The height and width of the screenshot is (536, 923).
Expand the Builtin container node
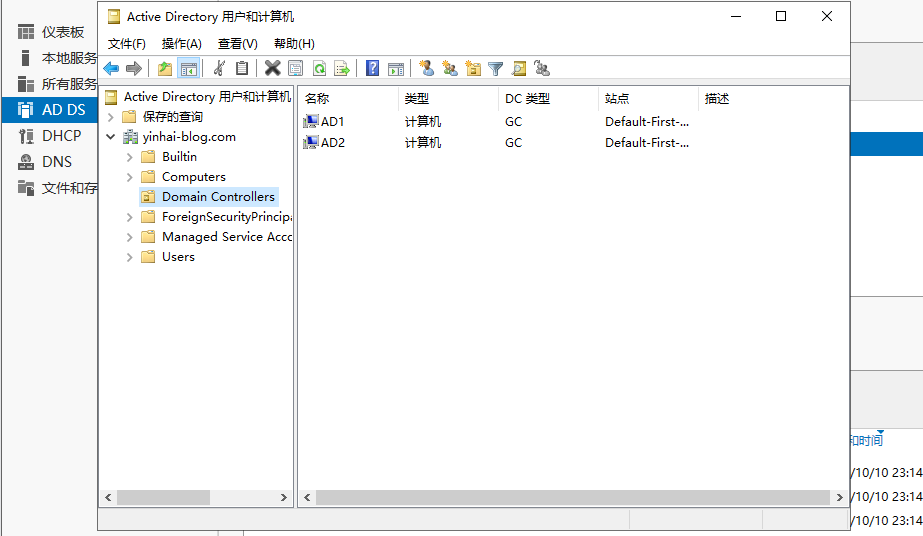pos(130,157)
